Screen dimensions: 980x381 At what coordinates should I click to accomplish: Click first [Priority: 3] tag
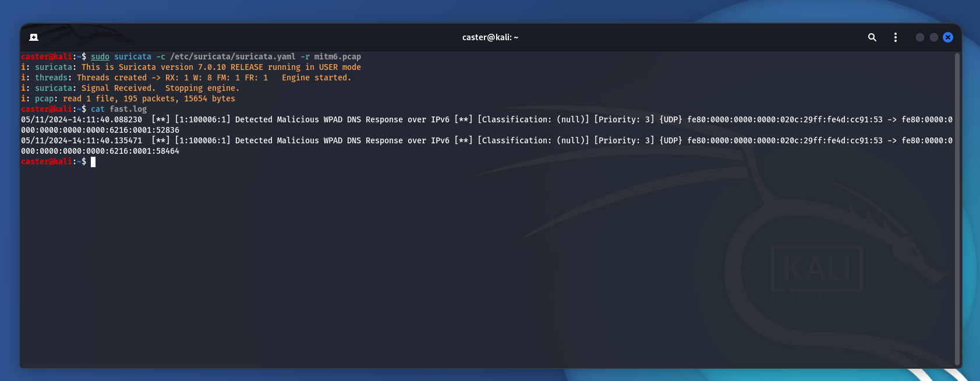[624, 119]
